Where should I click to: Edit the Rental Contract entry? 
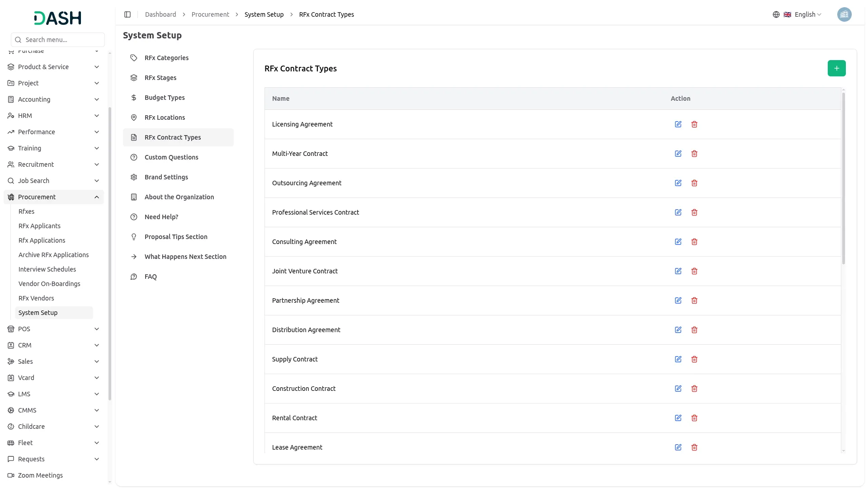click(678, 418)
